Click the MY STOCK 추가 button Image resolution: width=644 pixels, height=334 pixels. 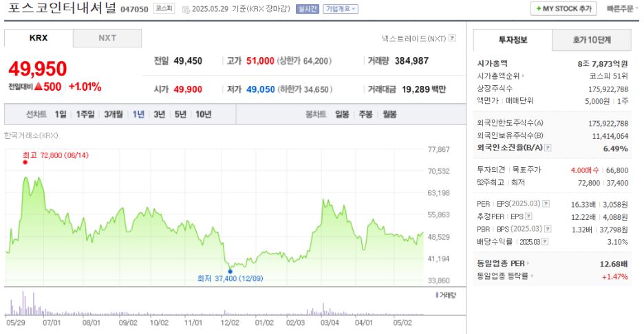pos(563,9)
